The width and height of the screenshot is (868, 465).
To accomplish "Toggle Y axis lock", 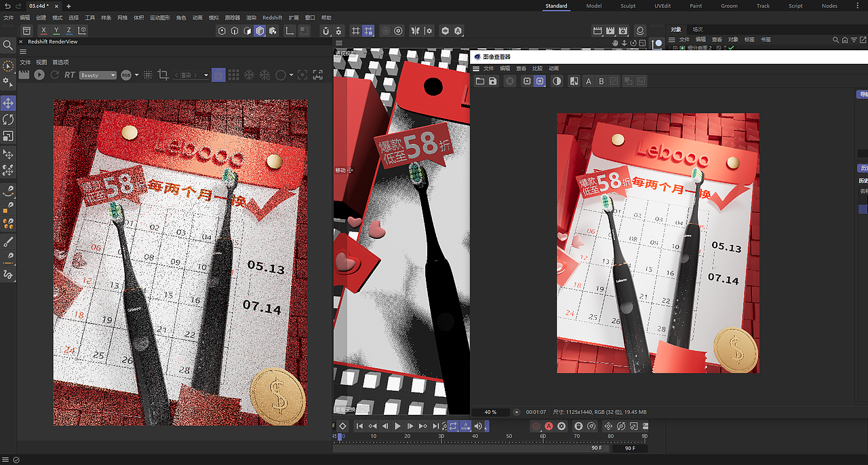I will pyautogui.click(x=56, y=31).
